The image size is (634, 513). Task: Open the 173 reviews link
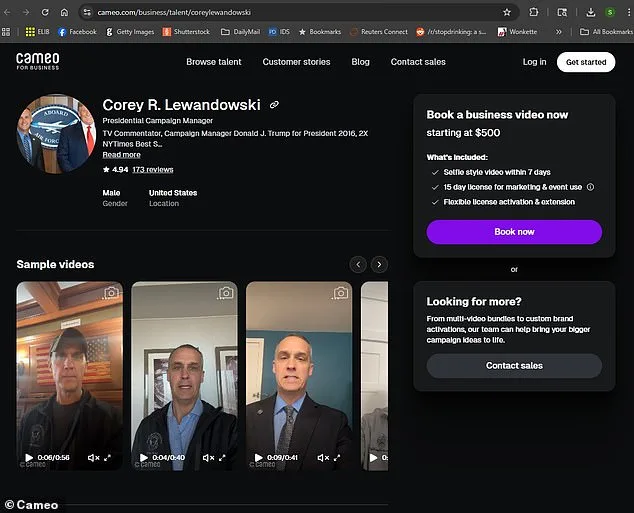tap(153, 170)
